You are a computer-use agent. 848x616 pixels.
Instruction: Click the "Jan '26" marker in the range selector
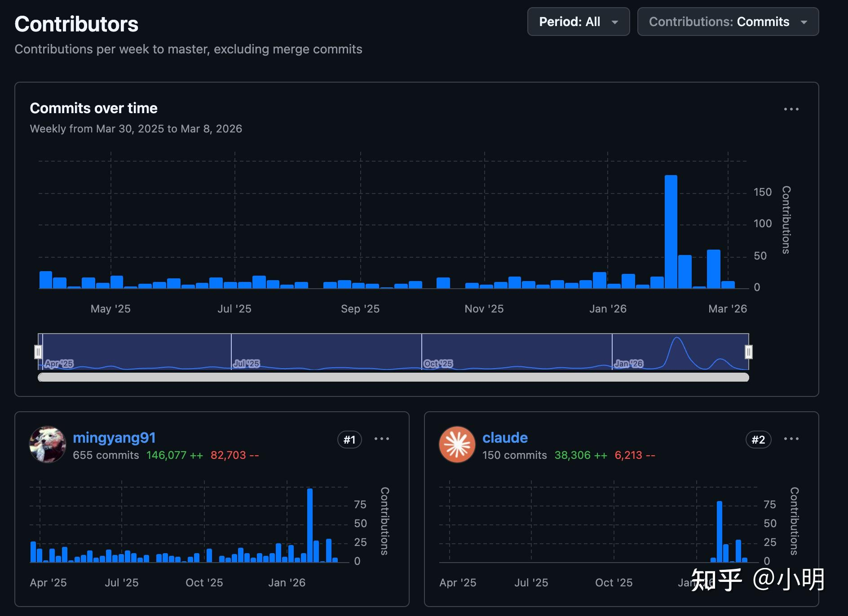click(x=629, y=364)
